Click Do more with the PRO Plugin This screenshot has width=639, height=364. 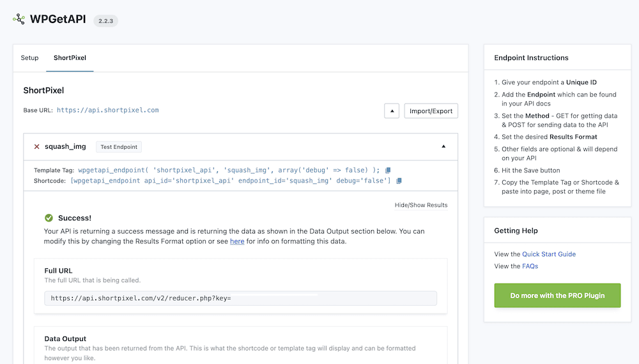(x=557, y=296)
